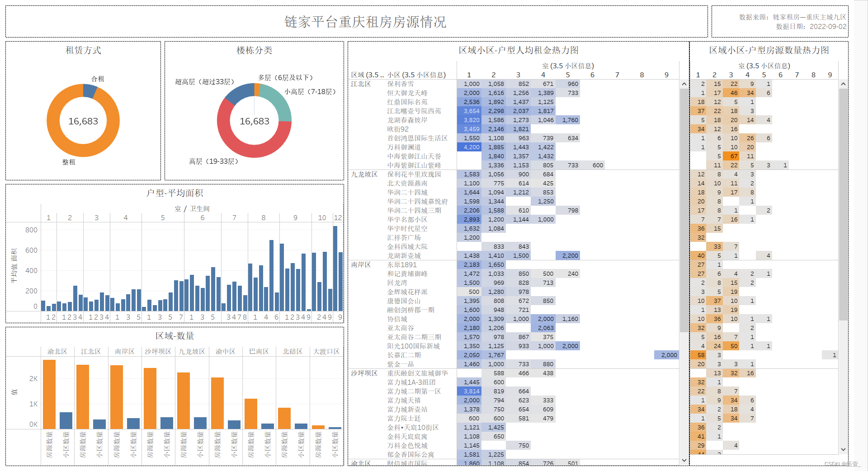Screen dimensions: 868x471
Task: Click the 华宇名都小区 community row label
Action: click(x=407, y=220)
